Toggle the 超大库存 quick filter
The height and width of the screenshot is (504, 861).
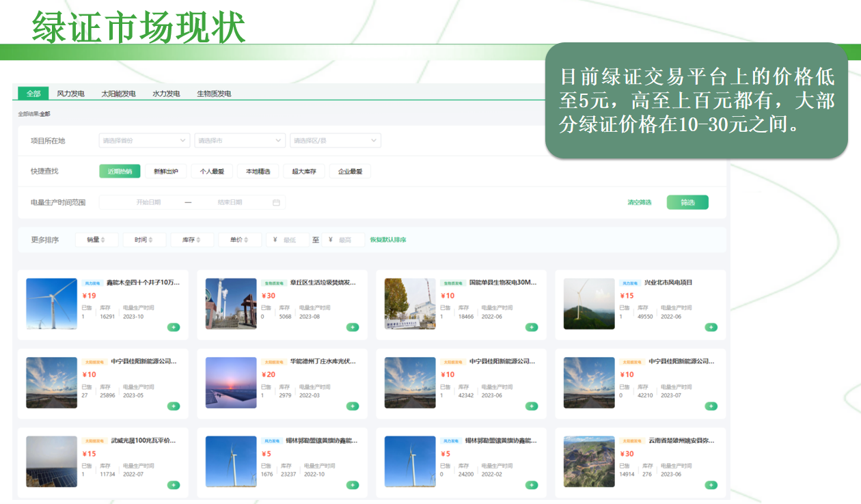[304, 171]
